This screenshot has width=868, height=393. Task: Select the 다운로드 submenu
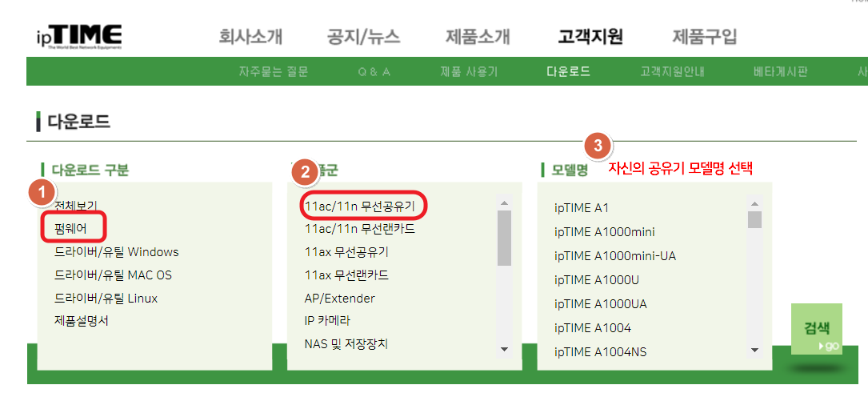[568, 71]
